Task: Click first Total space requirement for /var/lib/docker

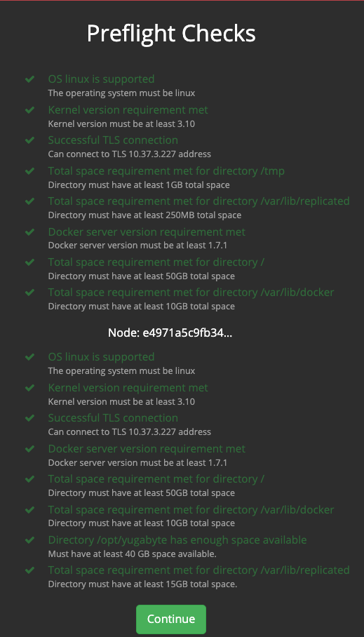Action: coord(191,293)
